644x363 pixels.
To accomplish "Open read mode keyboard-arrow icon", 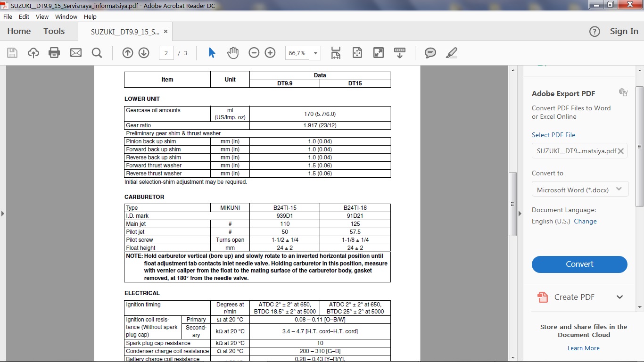I will click(400, 53).
